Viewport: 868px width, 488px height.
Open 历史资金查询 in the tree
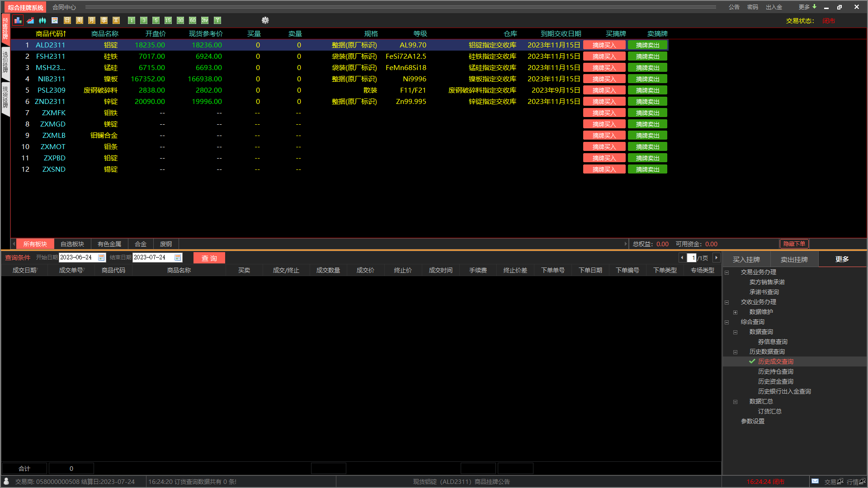click(776, 381)
